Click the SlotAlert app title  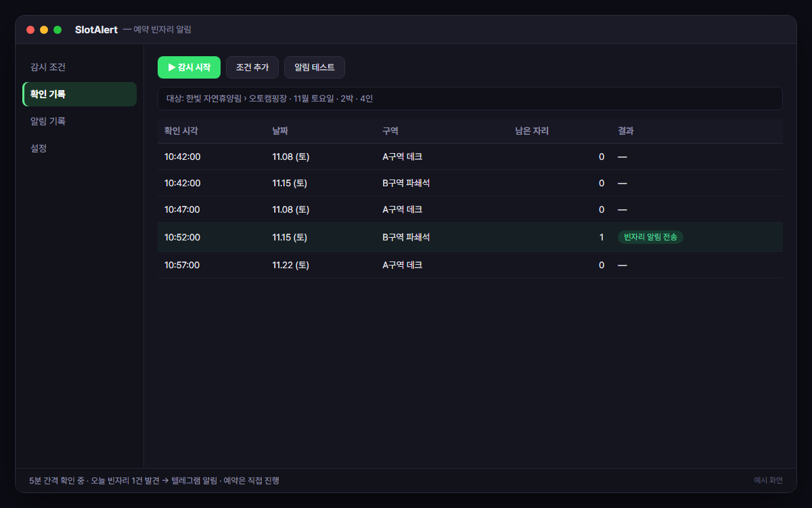tap(96, 30)
